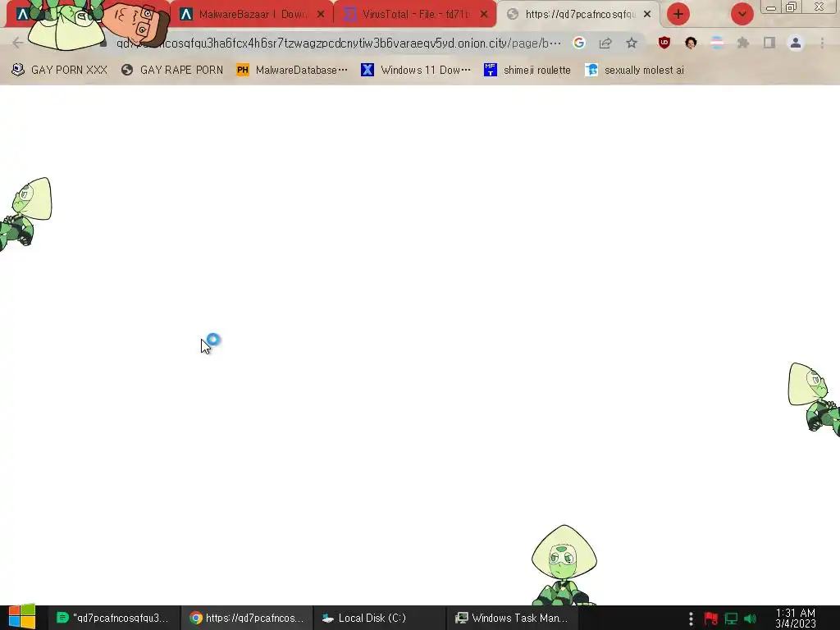Restore down the Chrome window

coord(792,7)
